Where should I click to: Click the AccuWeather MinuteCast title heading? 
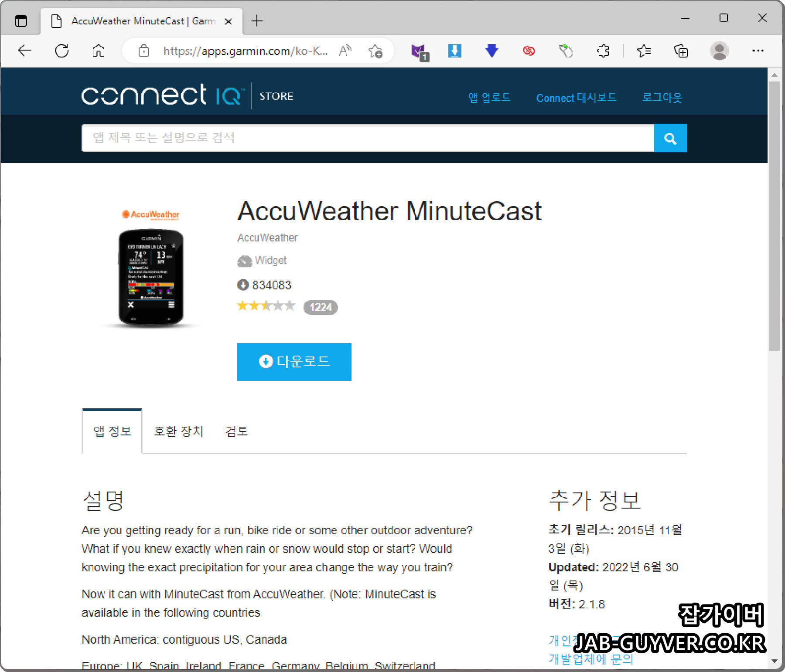(x=389, y=211)
